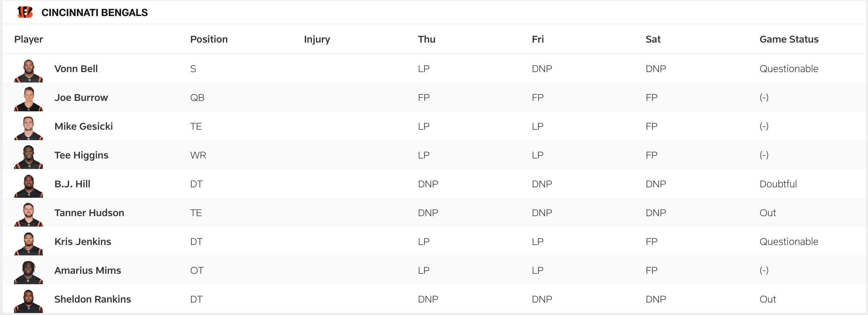Select the Position column header
The width and height of the screenshot is (868, 315).
[209, 39]
